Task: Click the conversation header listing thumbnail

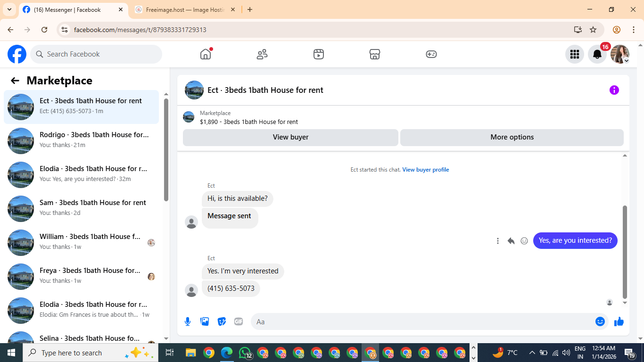Action: pyautogui.click(x=194, y=90)
